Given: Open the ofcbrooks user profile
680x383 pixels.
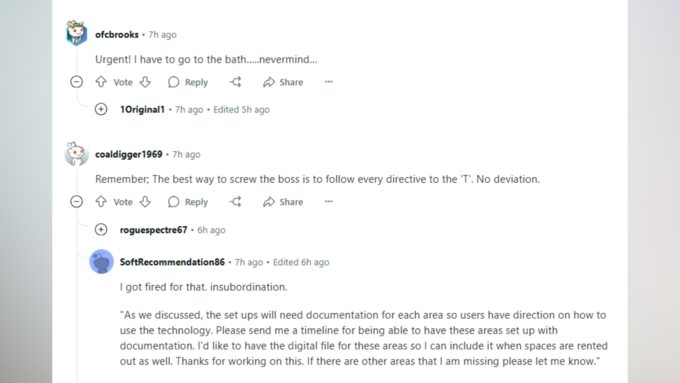Looking at the screenshot, I should (x=117, y=35).
